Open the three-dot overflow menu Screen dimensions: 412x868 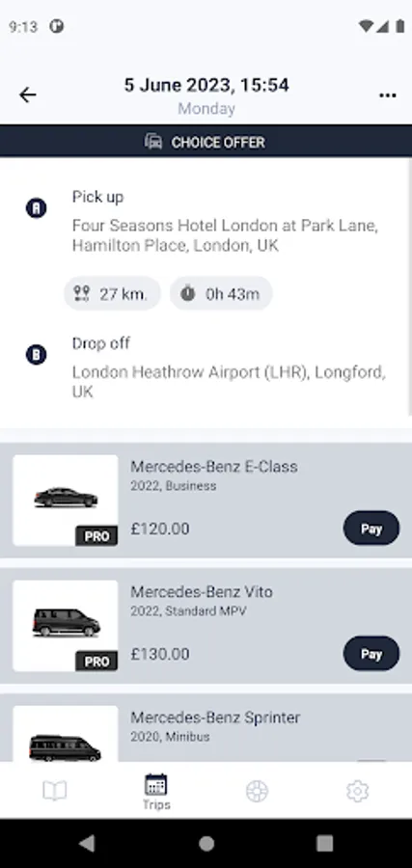tap(387, 95)
